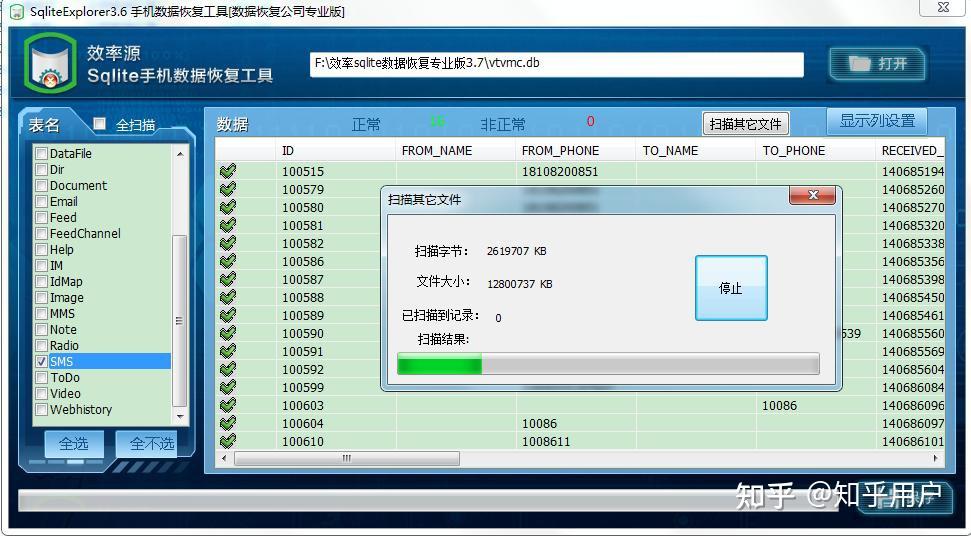Click the check mark icon for row 100604
971x536 pixels.
click(228, 423)
